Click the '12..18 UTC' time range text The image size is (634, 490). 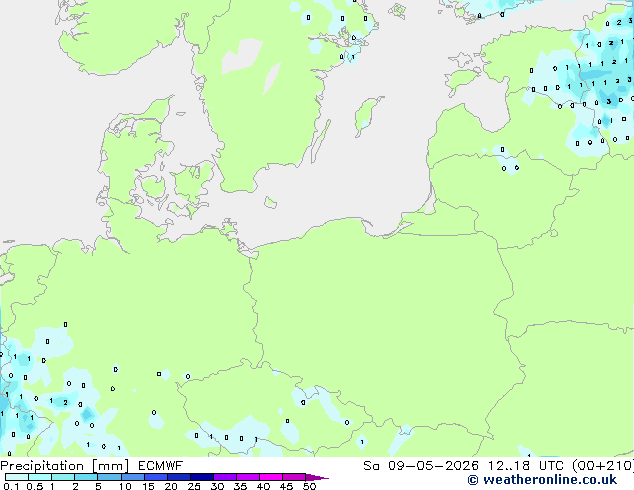pyautogui.click(x=525, y=466)
